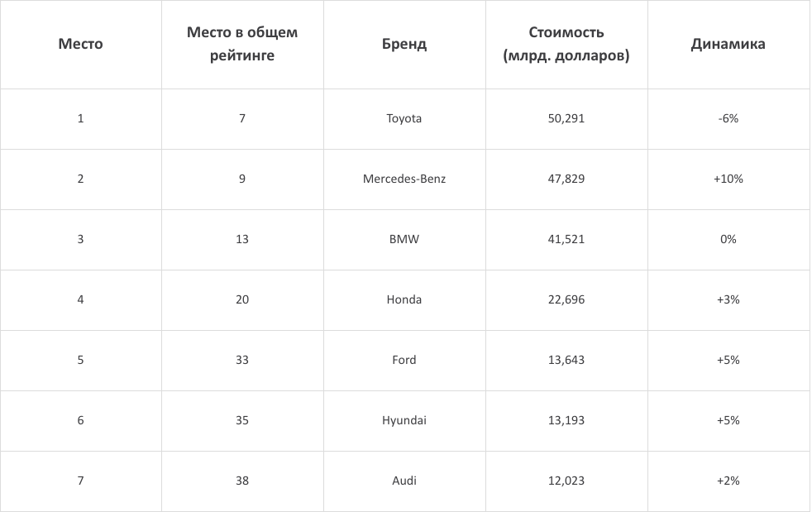Click the -6% dynamics cell

(x=728, y=118)
